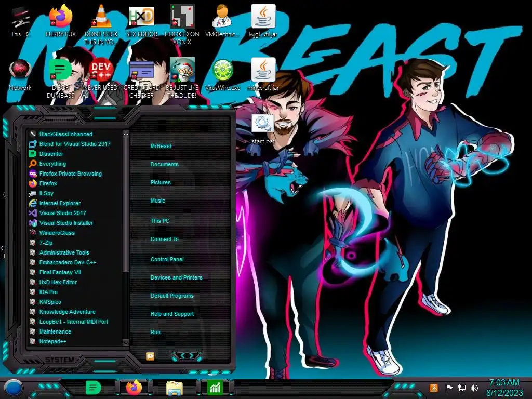Click the Java tray icon
This screenshot has height=399, width=532.
click(434, 388)
